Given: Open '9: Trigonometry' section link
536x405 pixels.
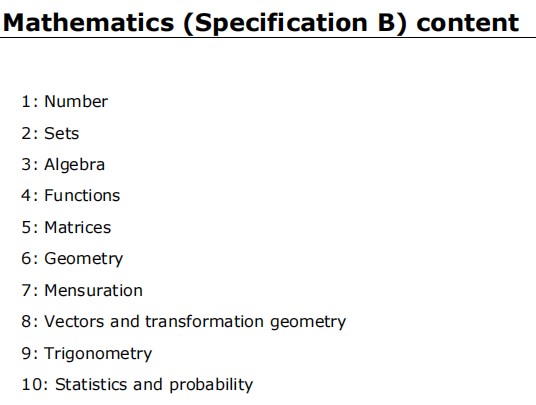Looking at the screenshot, I should tap(87, 354).
